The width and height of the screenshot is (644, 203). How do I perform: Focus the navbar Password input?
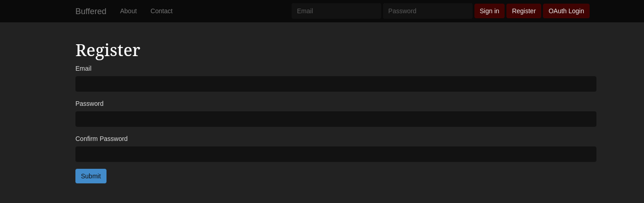click(x=427, y=11)
